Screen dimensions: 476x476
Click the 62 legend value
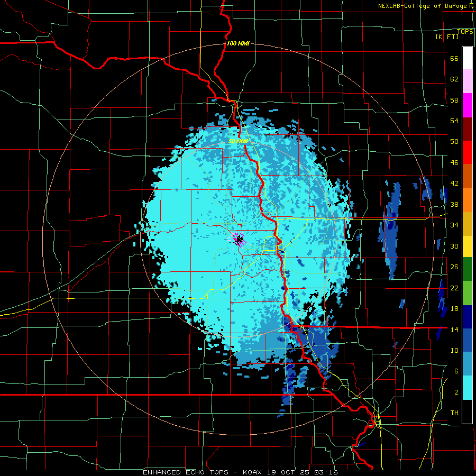454,79
